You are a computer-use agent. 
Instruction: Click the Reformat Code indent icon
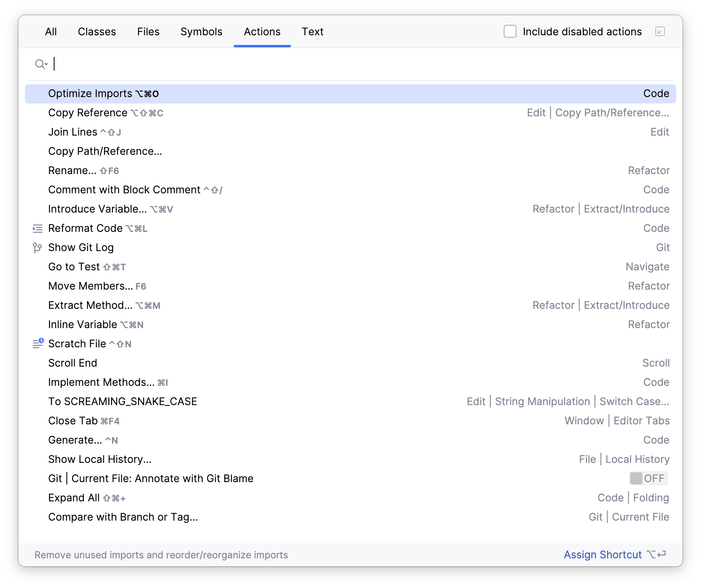point(37,229)
